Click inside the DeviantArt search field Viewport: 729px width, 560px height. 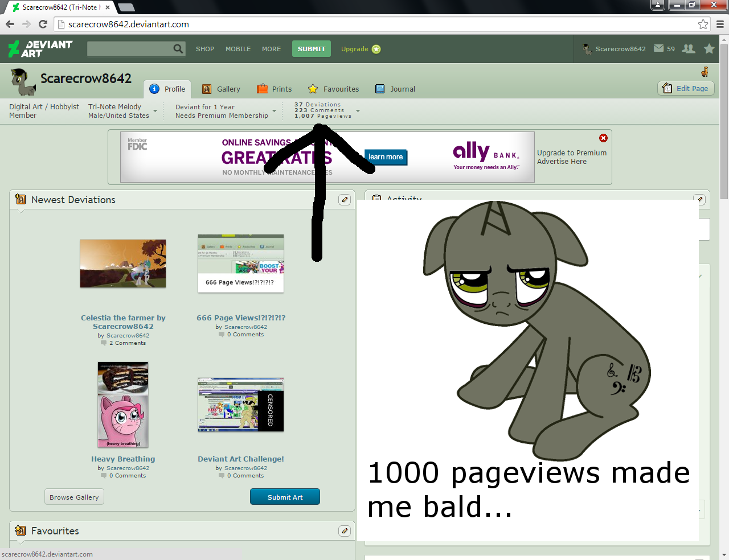(x=130, y=49)
